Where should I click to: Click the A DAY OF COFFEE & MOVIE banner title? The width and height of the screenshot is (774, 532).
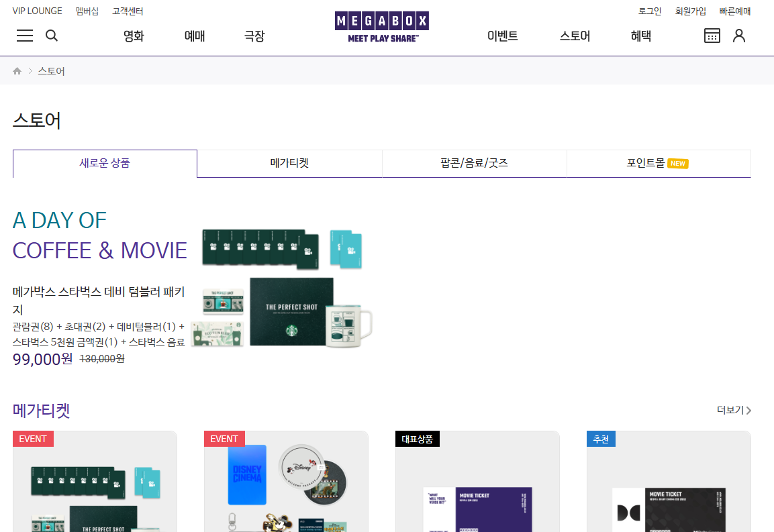(100, 235)
